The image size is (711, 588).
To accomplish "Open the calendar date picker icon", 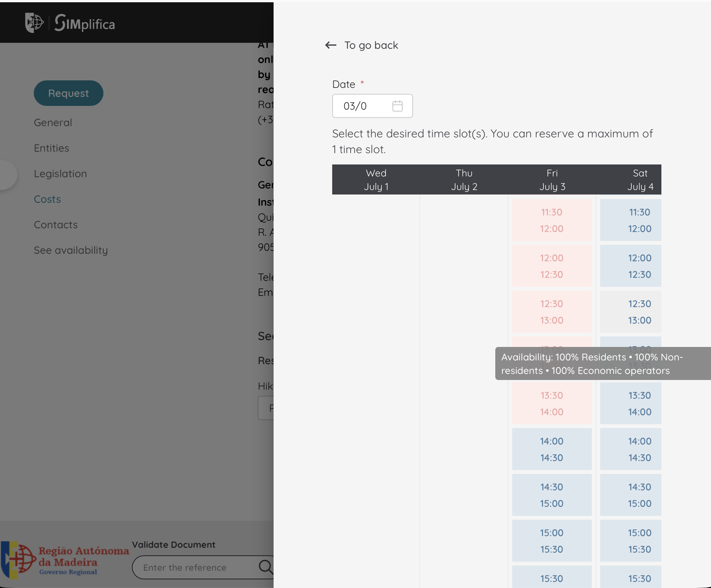I will pos(397,106).
